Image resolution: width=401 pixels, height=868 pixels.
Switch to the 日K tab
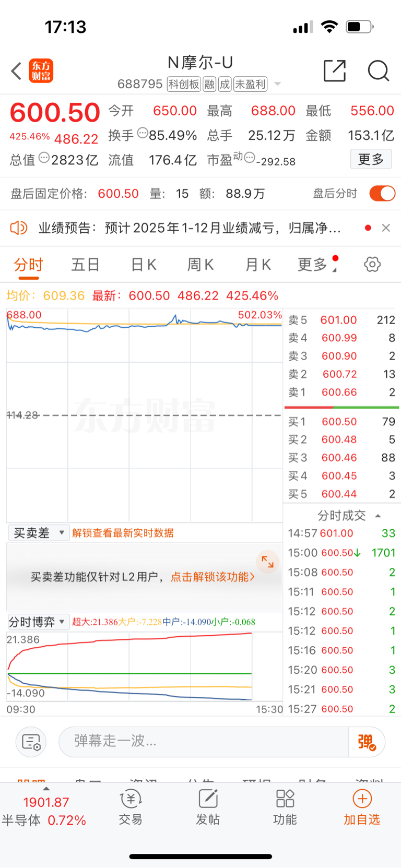coord(144,265)
